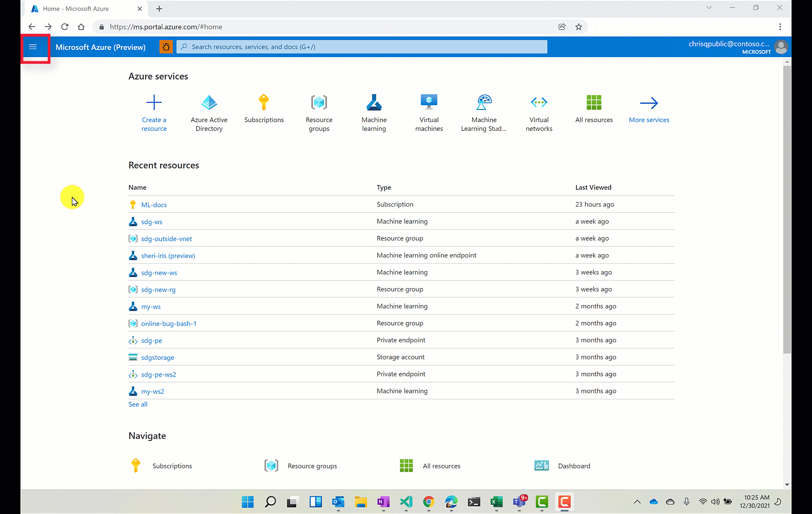Open Machine Learning Studio service icon
This screenshot has height=514, width=812.
484,102
